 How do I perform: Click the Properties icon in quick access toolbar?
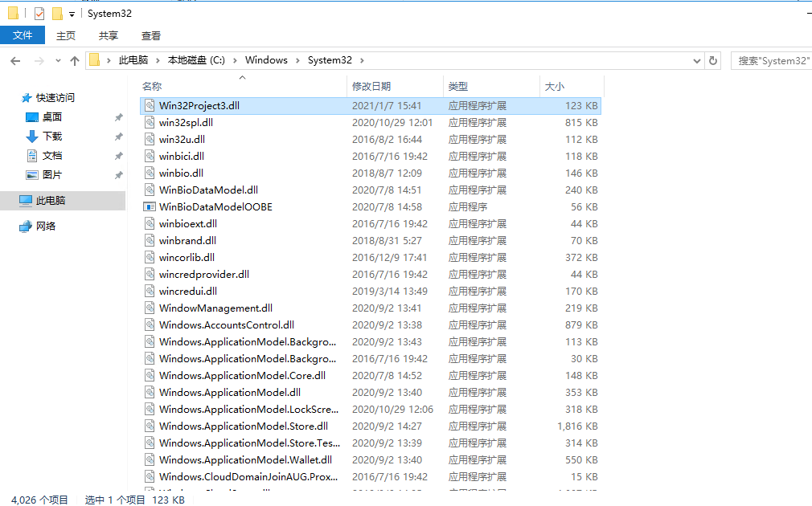click(39, 14)
